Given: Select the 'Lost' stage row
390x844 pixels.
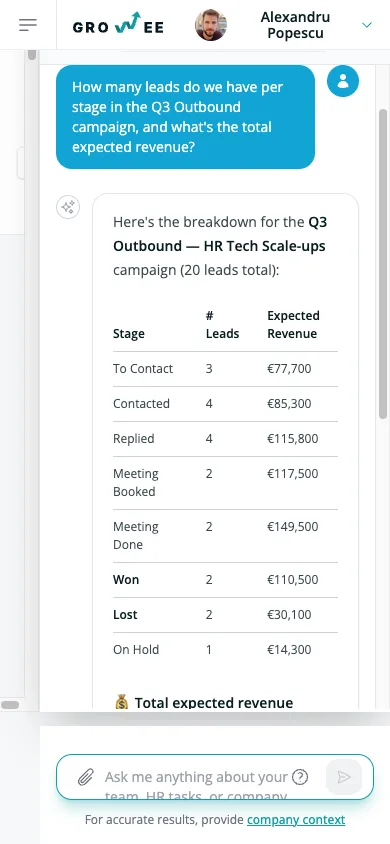Looking at the screenshot, I should point(225,615).
